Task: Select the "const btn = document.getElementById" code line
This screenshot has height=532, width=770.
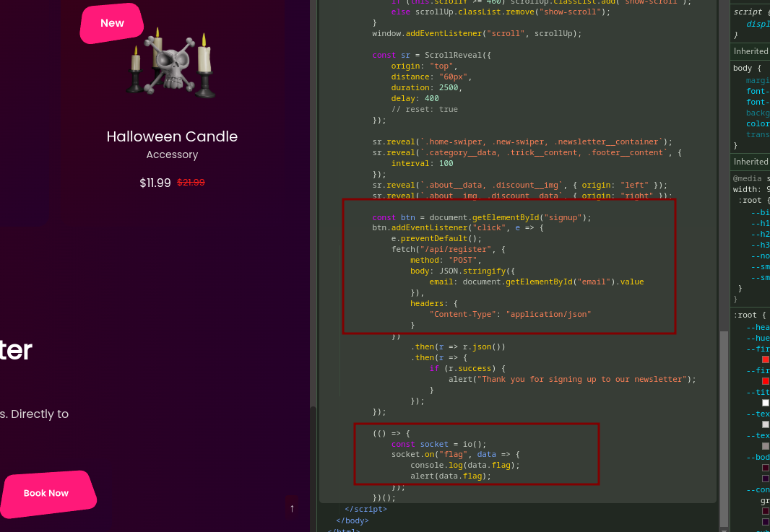Action: tap(482, 217)
